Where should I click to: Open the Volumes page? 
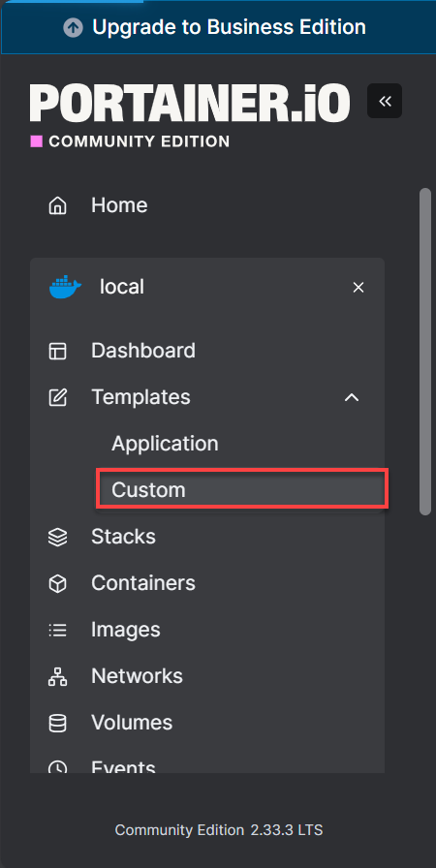pos(132,723)
